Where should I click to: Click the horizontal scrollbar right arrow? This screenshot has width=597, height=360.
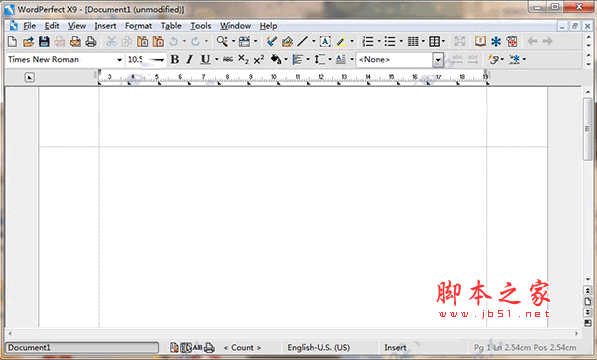[576, 334]
